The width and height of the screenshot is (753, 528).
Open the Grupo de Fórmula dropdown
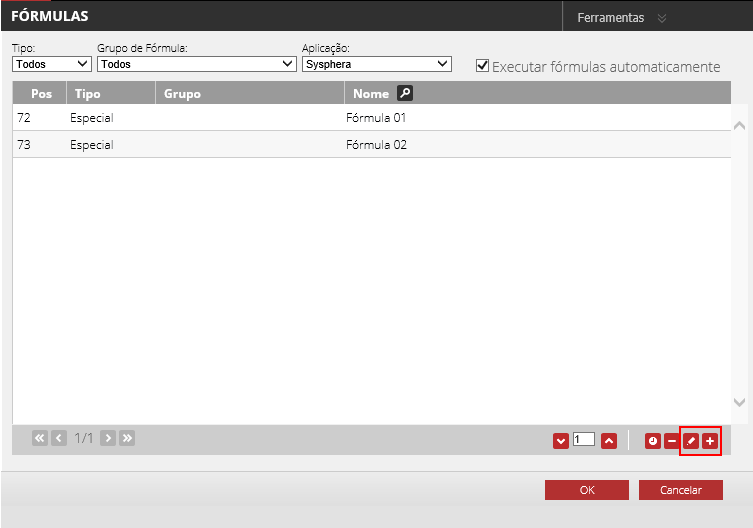tap(197, 64)
